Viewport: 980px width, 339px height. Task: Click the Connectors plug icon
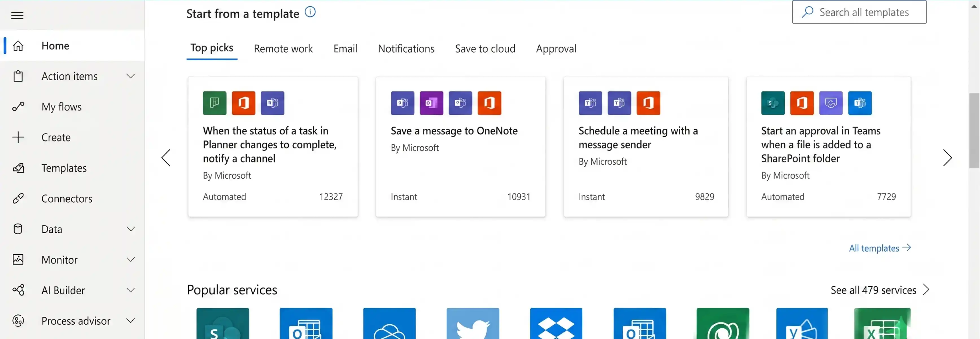[x=18, y=198]
